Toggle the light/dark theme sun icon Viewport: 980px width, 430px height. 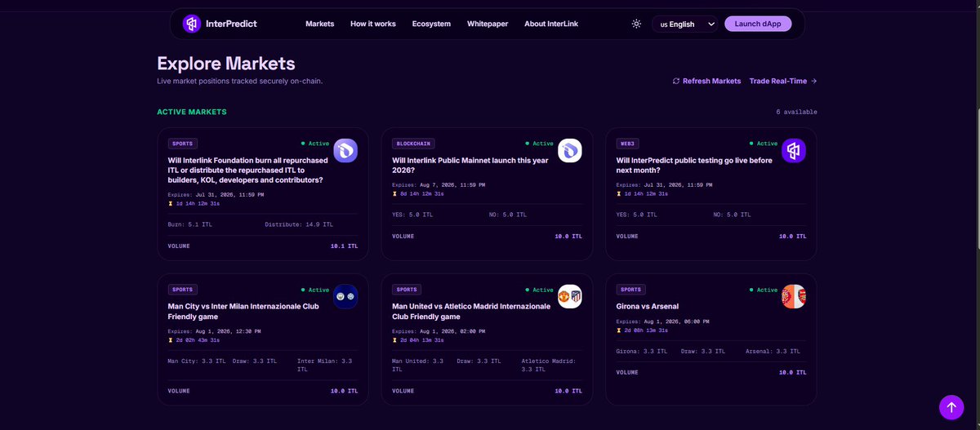tap(636, 24)
